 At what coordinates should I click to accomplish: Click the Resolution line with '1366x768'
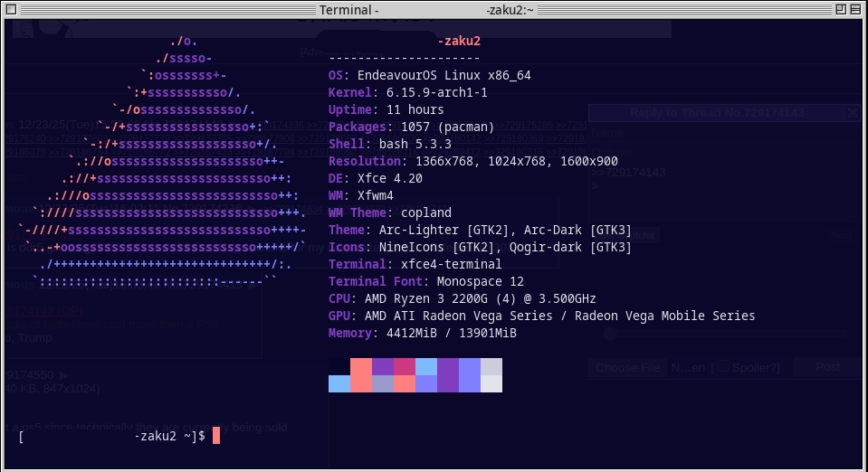tap(473, 161)
